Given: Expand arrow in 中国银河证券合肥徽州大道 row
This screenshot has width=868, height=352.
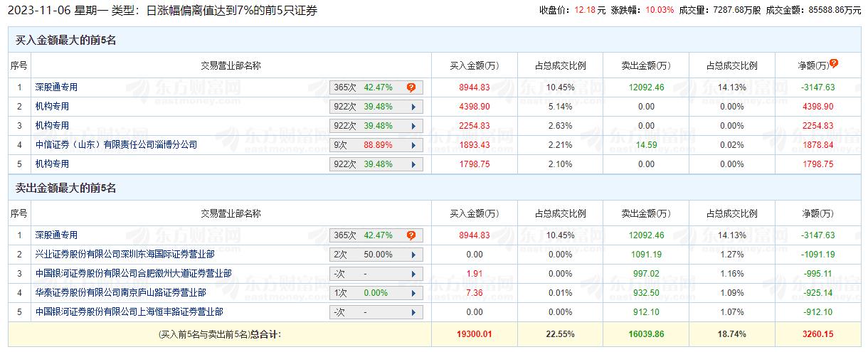Looking at the screenshot, I should tap(413, 274).
